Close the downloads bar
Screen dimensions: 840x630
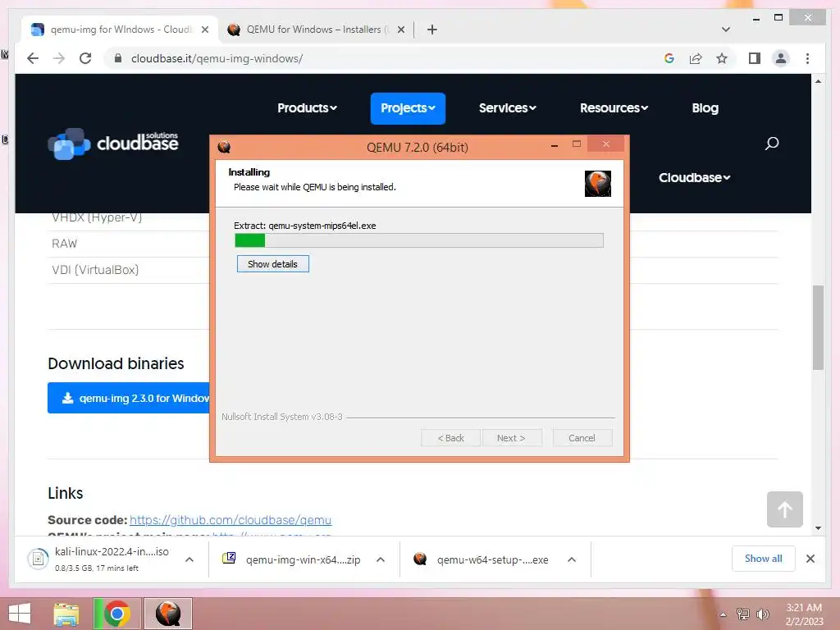810,559
